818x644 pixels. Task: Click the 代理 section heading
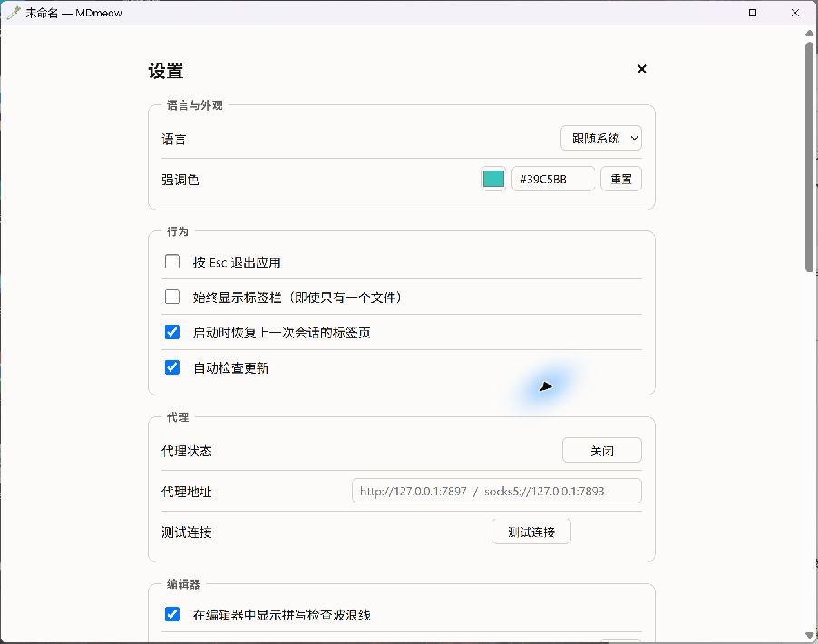(178, 417)
